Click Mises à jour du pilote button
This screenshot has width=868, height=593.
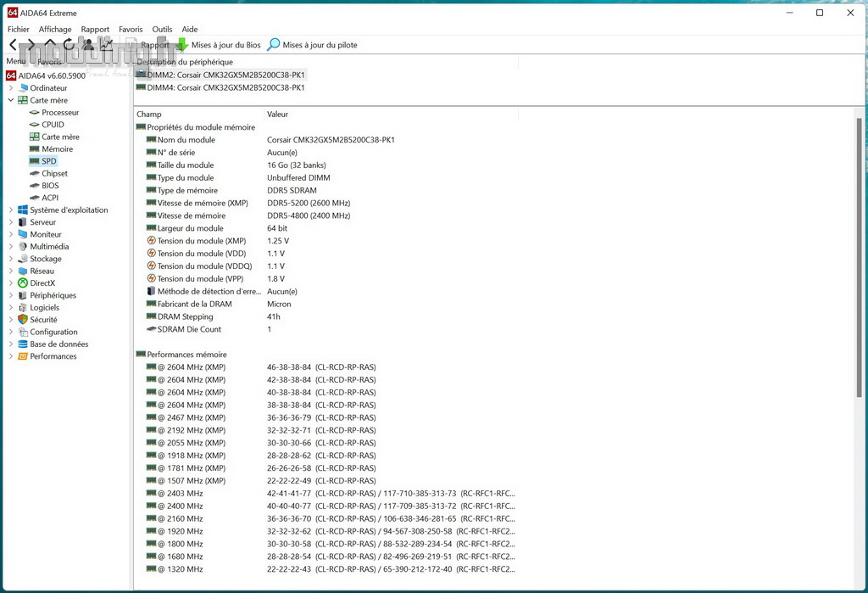(x=312, y=45)
